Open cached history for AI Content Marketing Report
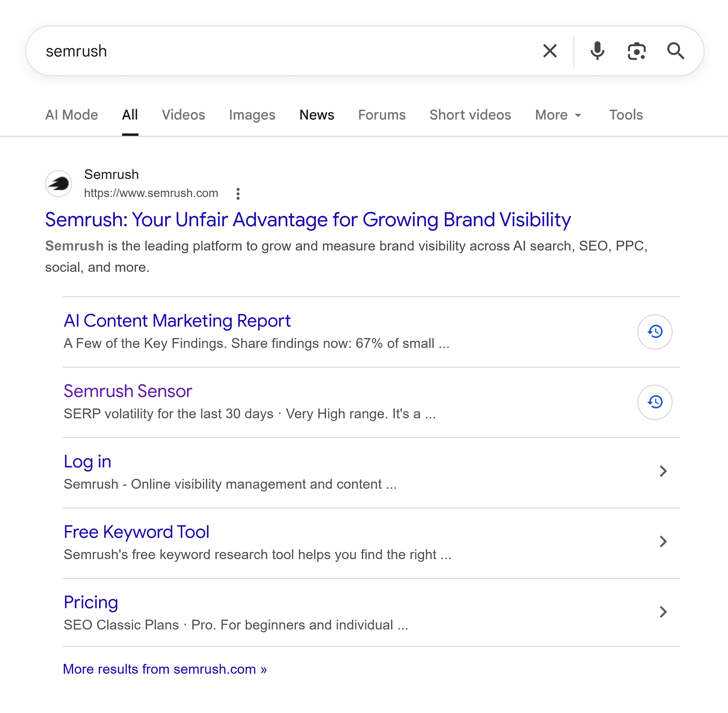The image size is (728, 713). click(655, 332)
